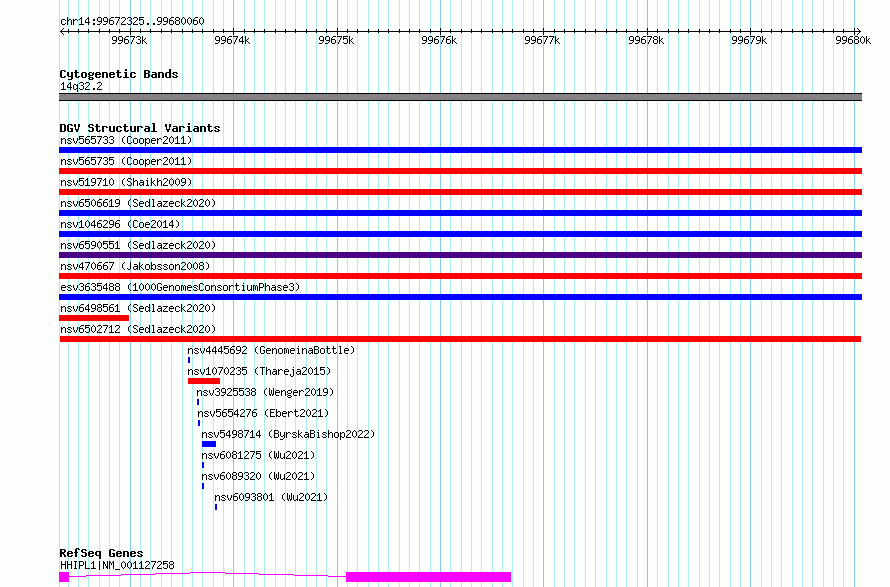This screenshot has width=890, height=587.
Task: Click the chr14:99672325..99680060 range label
Action: [132, 21]
